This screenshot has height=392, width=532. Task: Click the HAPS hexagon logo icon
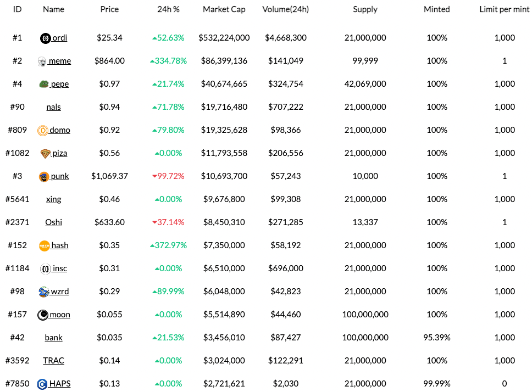(x=41, y=384)
